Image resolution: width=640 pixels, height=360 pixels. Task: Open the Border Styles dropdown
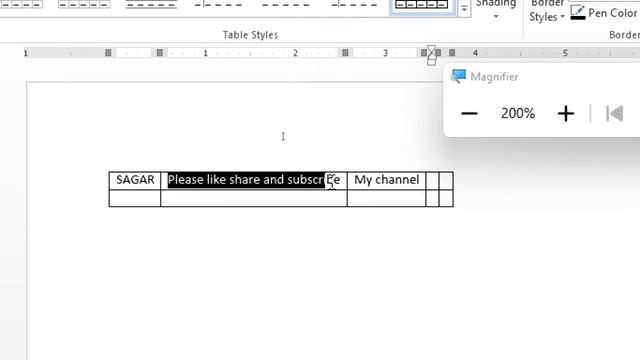pos(547,11)
